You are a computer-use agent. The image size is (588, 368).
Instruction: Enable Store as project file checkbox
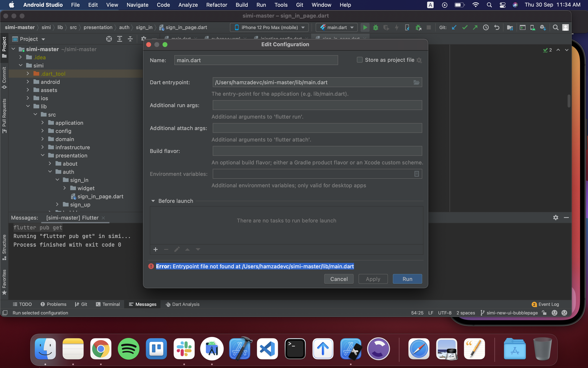click(360, 60)
